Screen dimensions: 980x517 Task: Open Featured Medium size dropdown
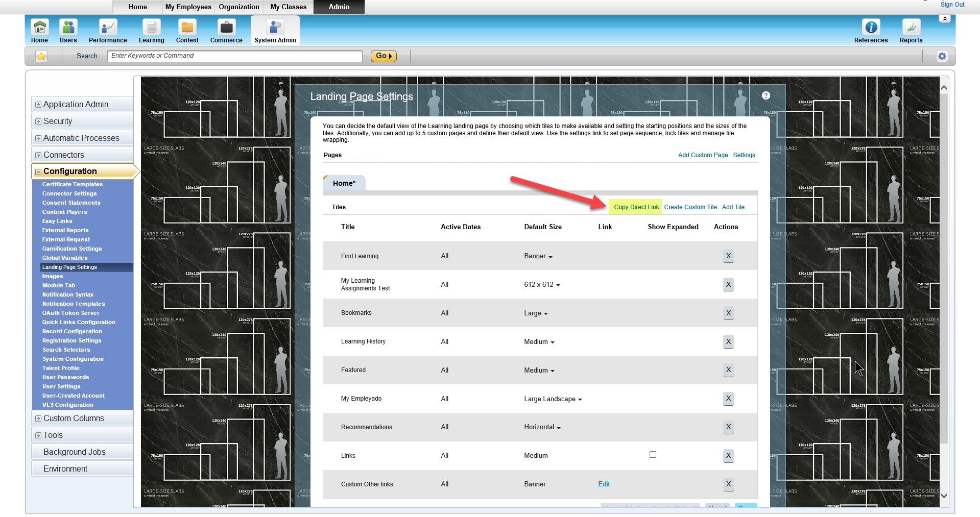[539, 371]
